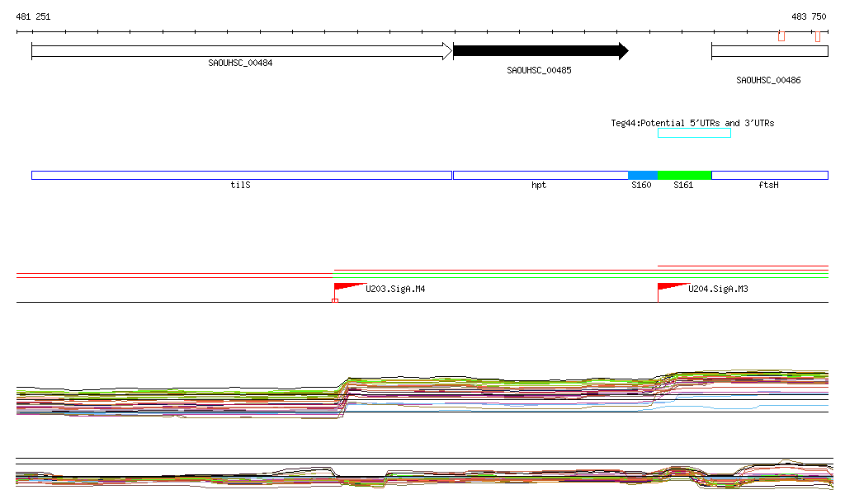Image resolution: width=845 pixels, height=504 pixels.
Task: Click the left orange marker on the ruler
Action: coord(781,36)
